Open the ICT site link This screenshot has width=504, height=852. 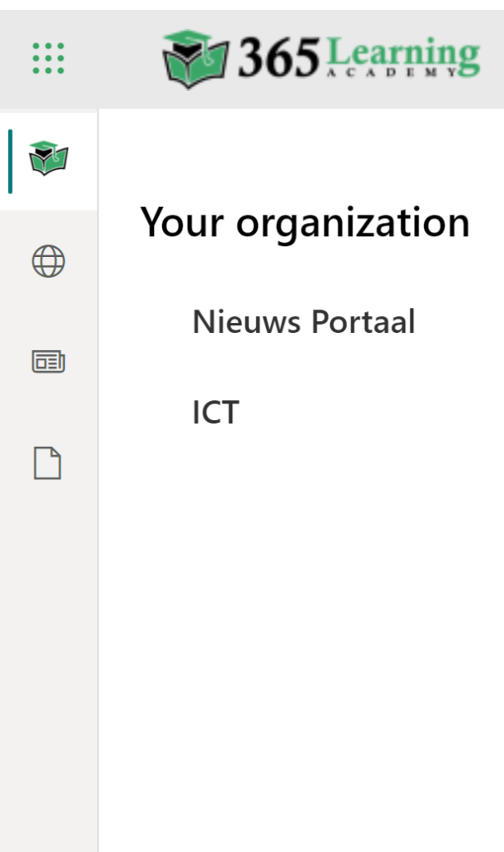pos(215,413)
